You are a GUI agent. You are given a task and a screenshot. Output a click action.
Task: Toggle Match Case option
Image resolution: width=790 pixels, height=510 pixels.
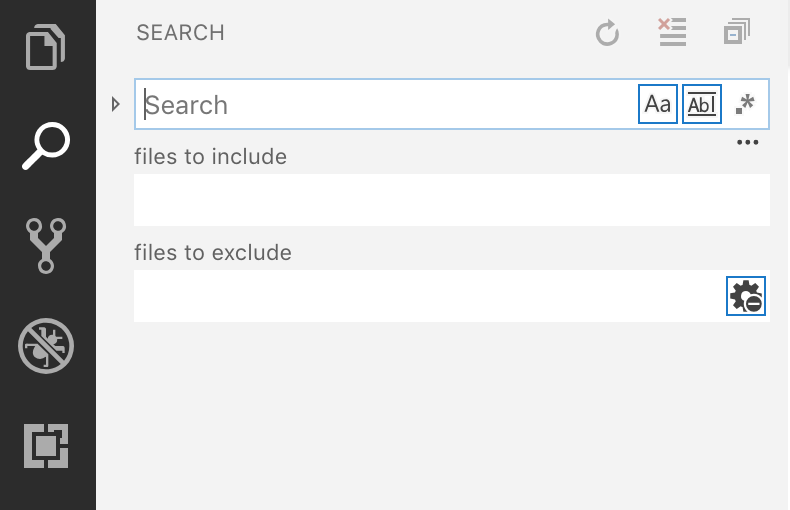(x=657, y=104)
